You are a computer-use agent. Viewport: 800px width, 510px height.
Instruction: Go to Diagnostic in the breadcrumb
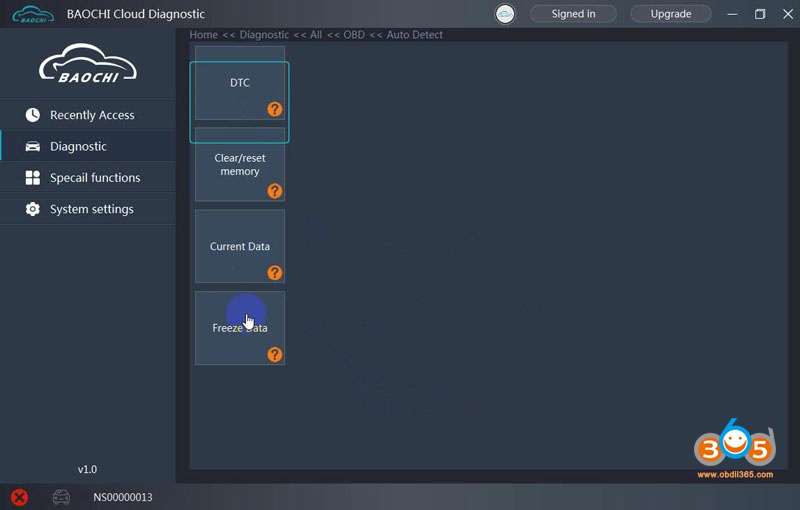[x=264, y=35]
